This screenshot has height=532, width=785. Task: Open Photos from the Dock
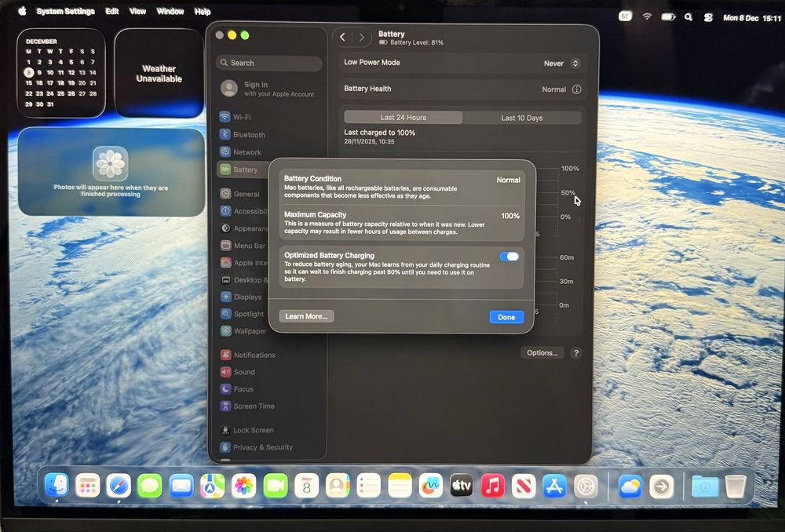(244, 486)
